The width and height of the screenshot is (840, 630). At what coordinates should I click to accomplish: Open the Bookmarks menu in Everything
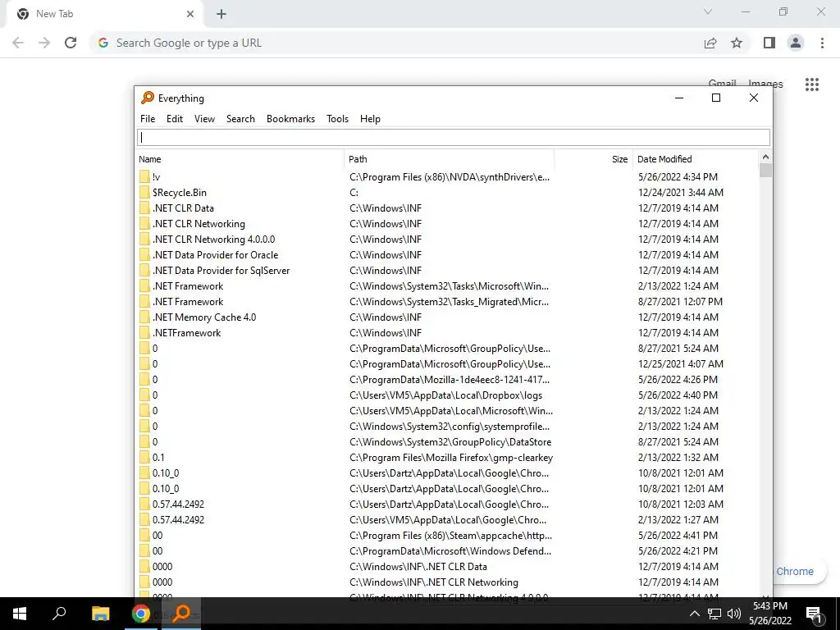pyautogui.click(x=291, y=119)
